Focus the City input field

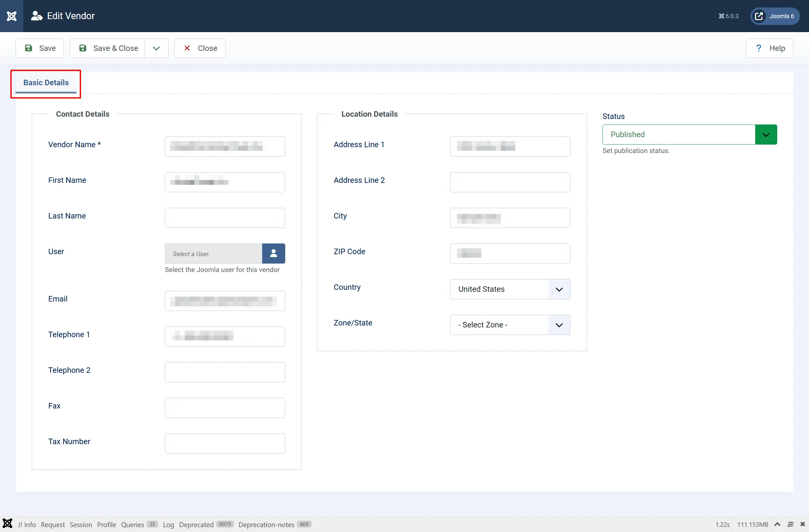pyautogui.click(x=510, y=218)
